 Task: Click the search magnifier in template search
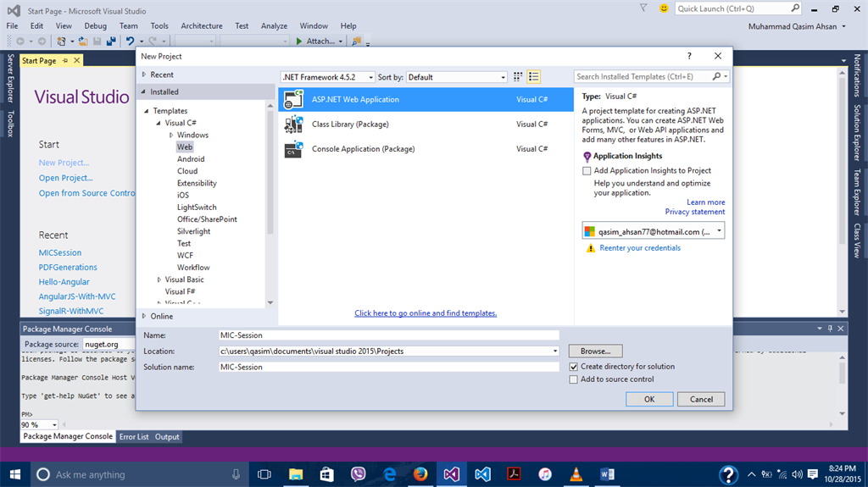click(716, 76)
